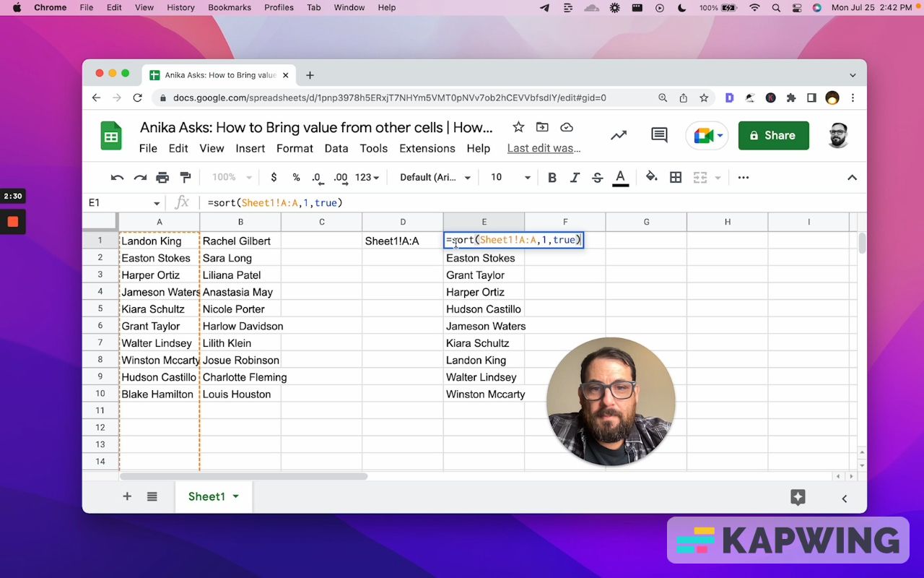Click the Undo arrow in toolbar
This screenshot has width=924, height=578.
[117, 177]
